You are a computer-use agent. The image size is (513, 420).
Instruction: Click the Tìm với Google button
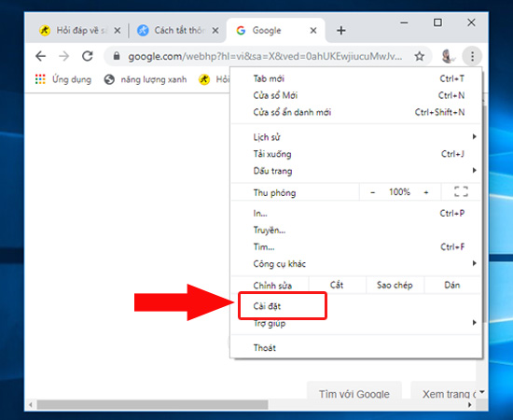354,394
